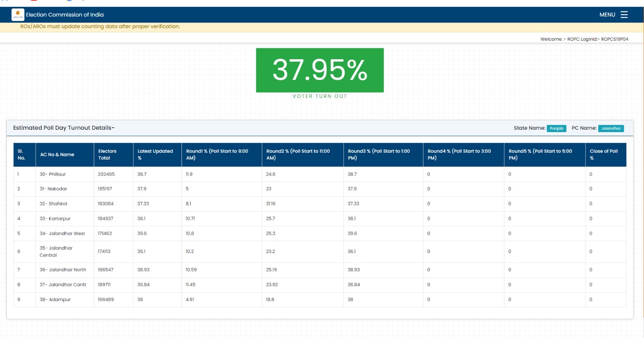Screen dimensions: 644x338
Task: Click Round1 value 4.91 for Adampur
Action: (190, 299)
